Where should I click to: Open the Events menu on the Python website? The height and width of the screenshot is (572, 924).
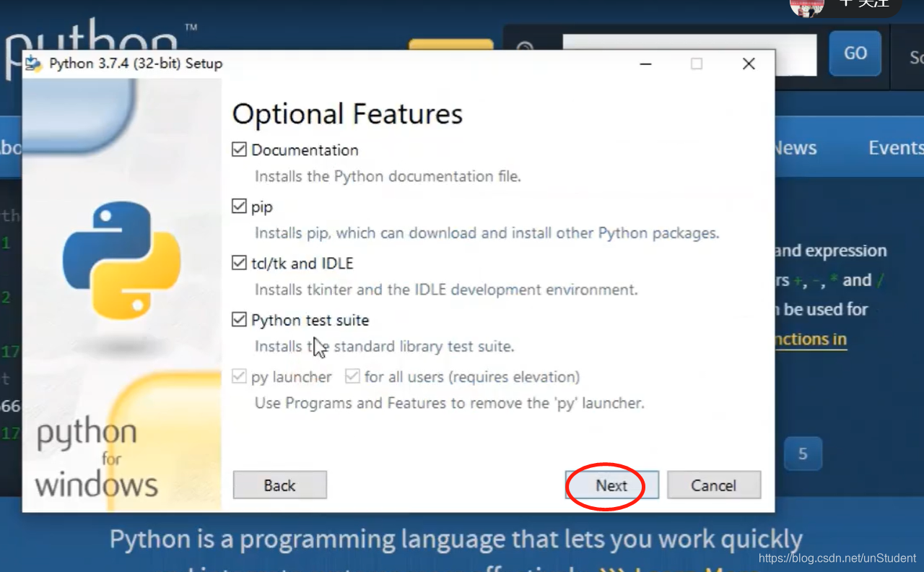click(896, 148)
